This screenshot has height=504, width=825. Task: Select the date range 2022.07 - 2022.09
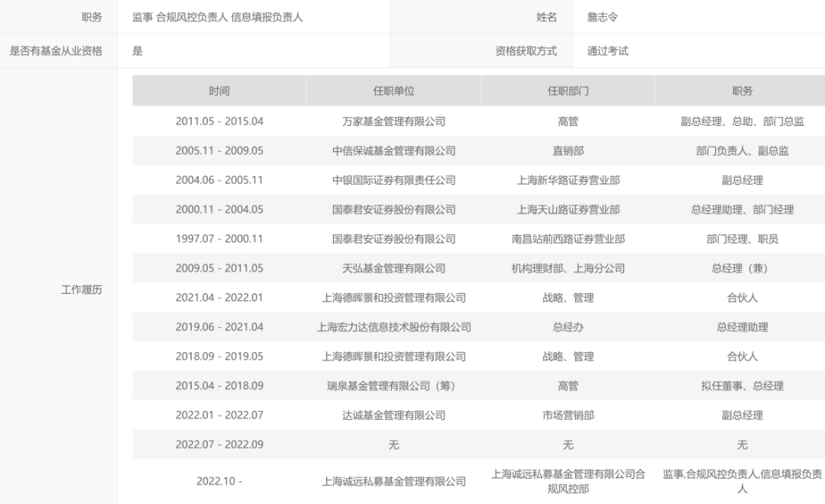[219, 444]
